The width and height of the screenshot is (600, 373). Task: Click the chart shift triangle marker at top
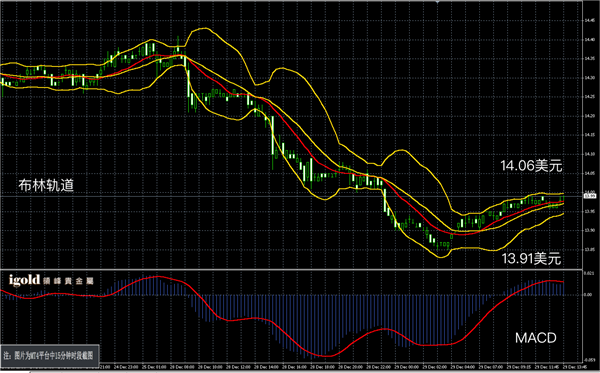[x=437, y=2]
